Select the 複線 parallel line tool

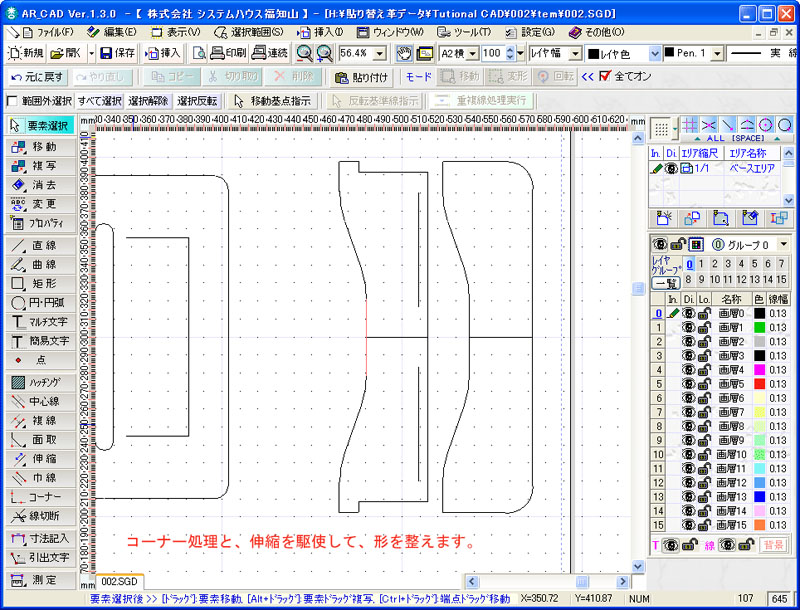click(x=41, y=421)
